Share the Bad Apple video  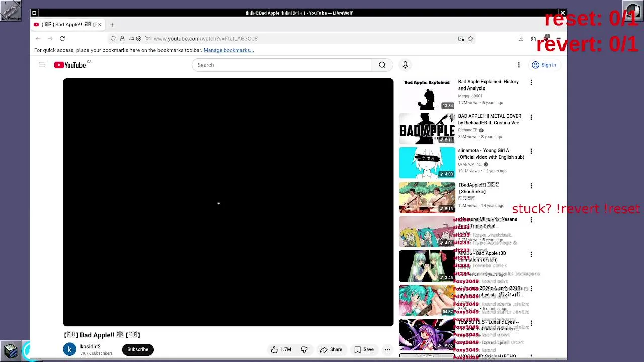(331, 349)
